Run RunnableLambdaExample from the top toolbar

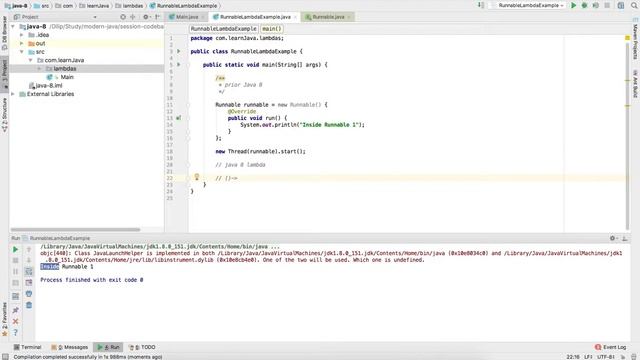click(573, 5)
